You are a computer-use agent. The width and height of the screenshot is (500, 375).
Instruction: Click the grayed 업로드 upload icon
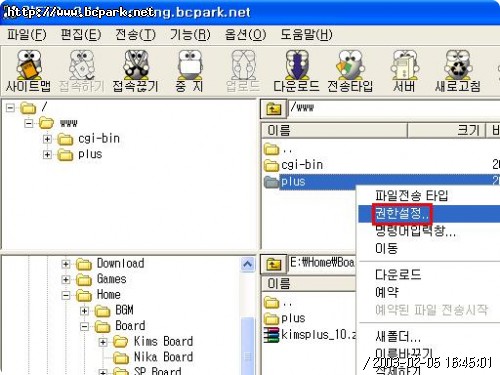[243, 71]
